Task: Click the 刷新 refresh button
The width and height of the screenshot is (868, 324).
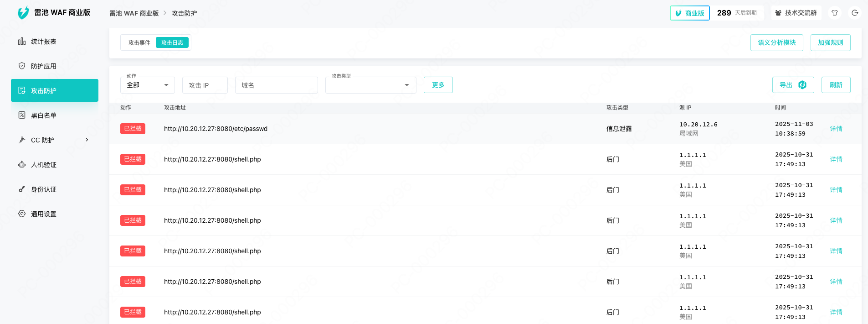Action: tap(836, 85)
